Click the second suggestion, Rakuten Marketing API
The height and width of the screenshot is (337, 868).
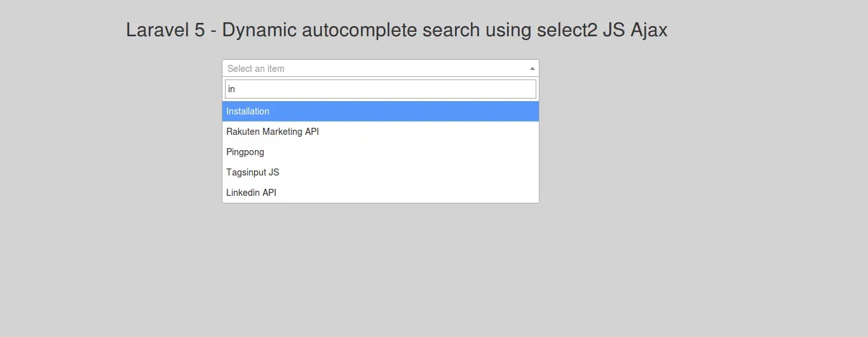(x=273, y=132)
